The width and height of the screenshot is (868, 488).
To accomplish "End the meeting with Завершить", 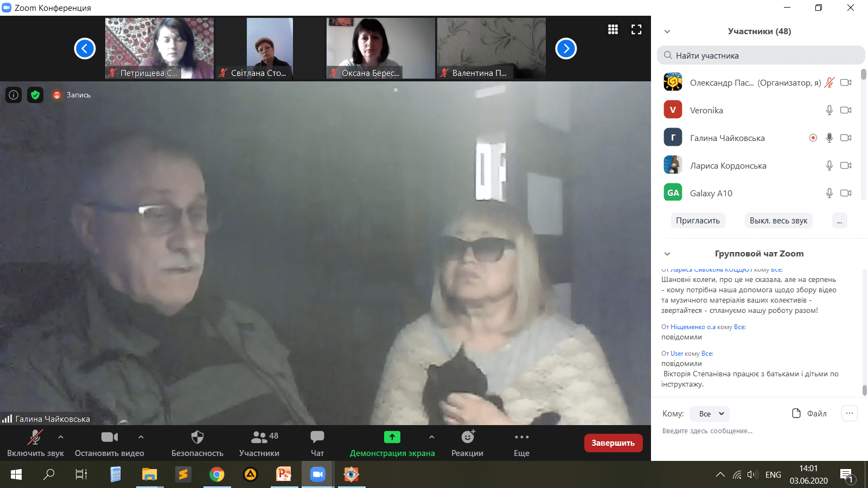I will coord(613,443).
